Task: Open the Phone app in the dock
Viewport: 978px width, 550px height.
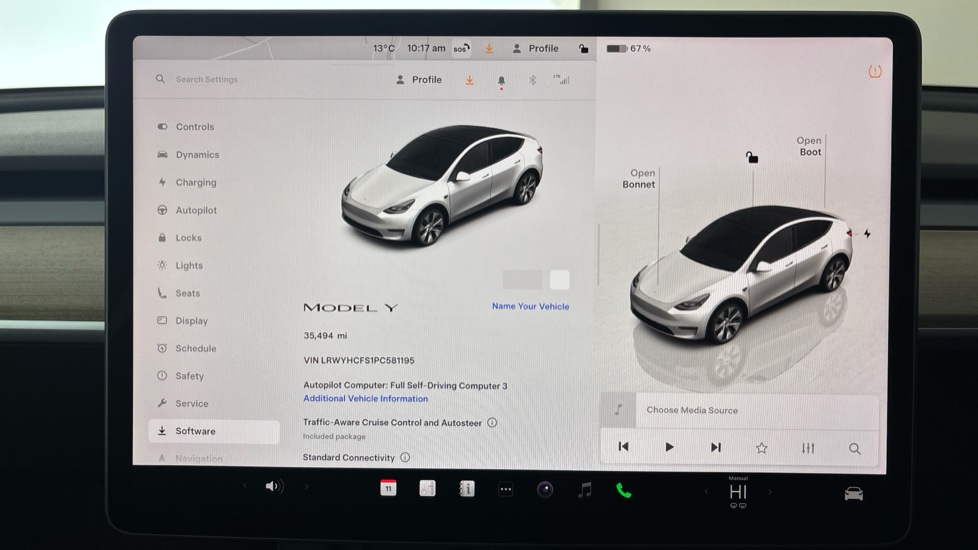Action: point(624,491)
